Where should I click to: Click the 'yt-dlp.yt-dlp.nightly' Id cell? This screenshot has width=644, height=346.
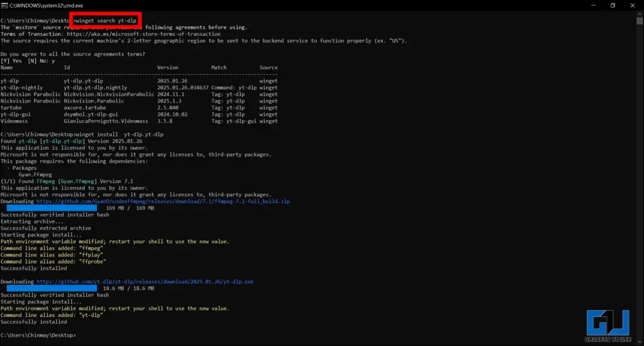pyautogui.click(x=96, y=87)
